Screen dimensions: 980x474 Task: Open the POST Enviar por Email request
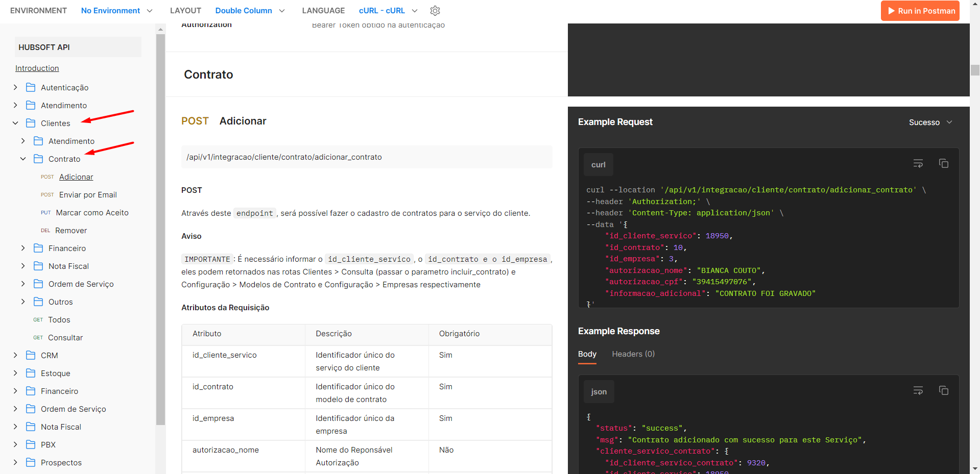[88, 195]
